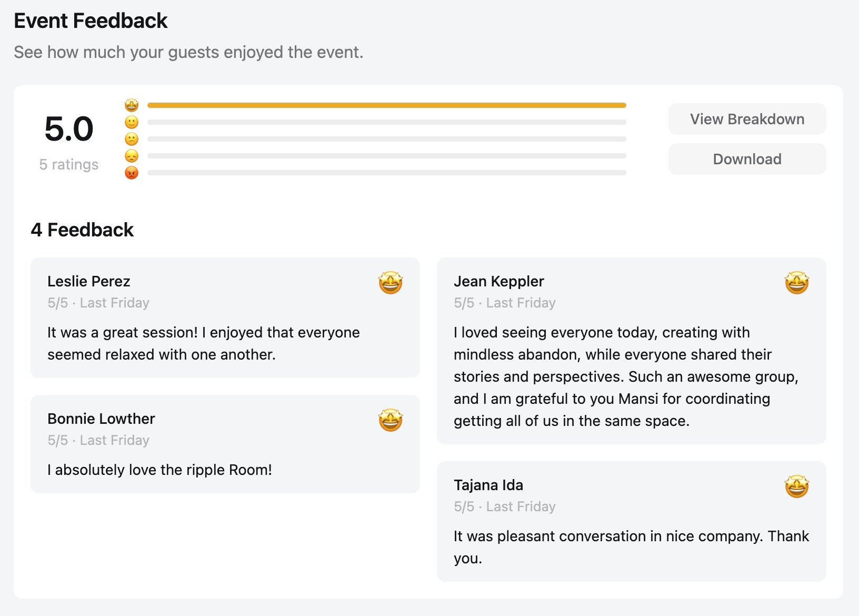
Task: Click the slightly smiling emoji rating row
Action: coord(132,122)
